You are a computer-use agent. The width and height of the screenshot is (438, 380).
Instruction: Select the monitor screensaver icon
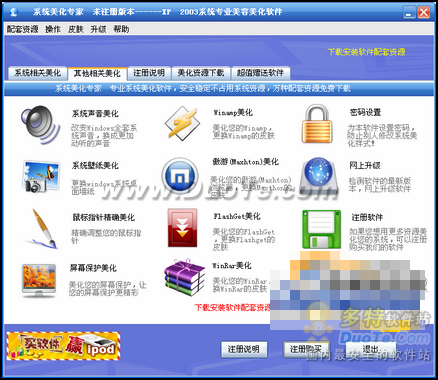pyautogui.click(x=39, y=281)
